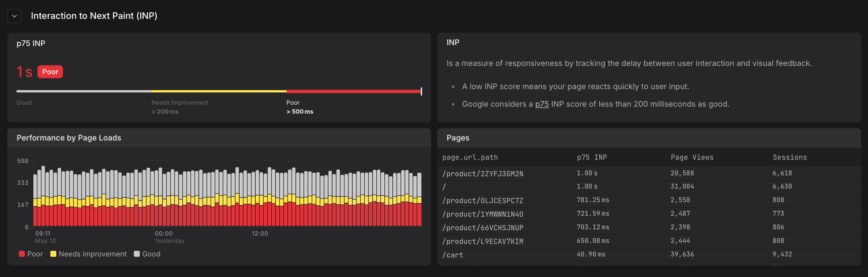
Task: Select the /product/L9ECAV7KIM page row
Action: [x=649, y=241]
